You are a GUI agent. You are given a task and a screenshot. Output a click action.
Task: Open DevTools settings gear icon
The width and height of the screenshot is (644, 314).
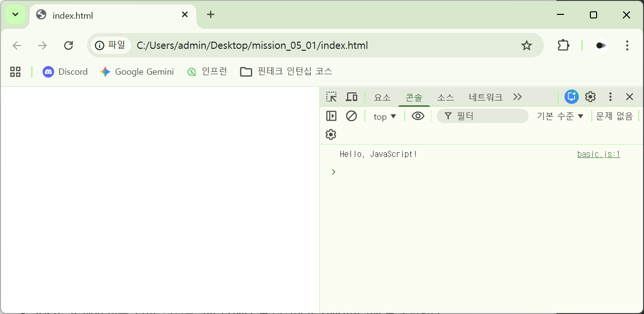point(590,97)
